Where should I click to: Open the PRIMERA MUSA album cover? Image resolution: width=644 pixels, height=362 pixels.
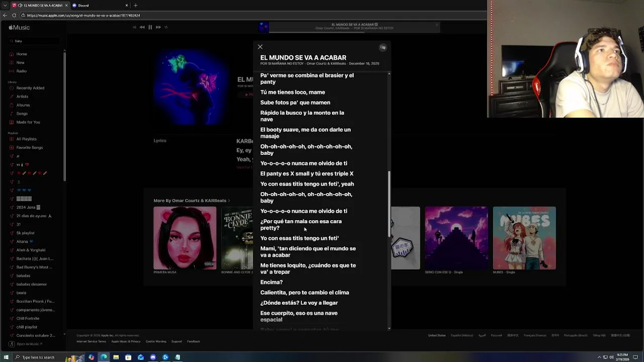tap(185, 238)
